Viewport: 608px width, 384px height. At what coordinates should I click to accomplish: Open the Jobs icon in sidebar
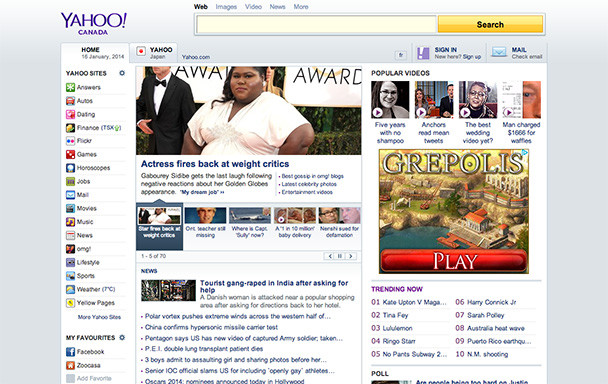pos(70,181)
